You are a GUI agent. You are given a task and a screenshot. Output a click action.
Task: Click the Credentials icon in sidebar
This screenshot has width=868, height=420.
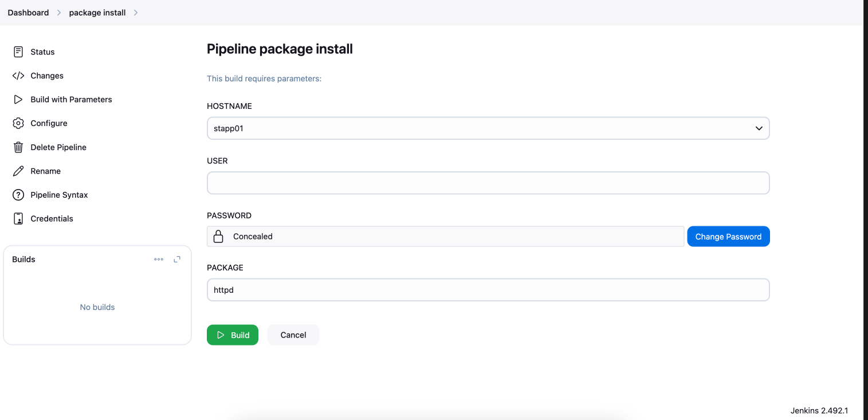(x=18, y=218)
